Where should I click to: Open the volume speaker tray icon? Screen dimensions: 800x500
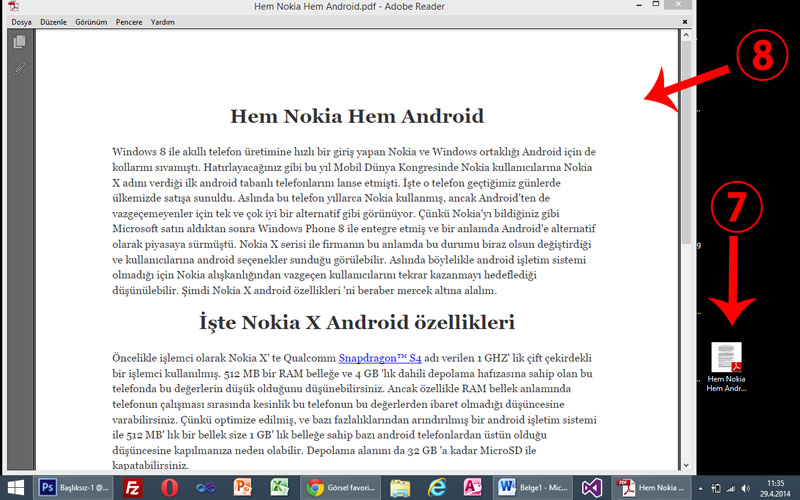click(745, 488)
